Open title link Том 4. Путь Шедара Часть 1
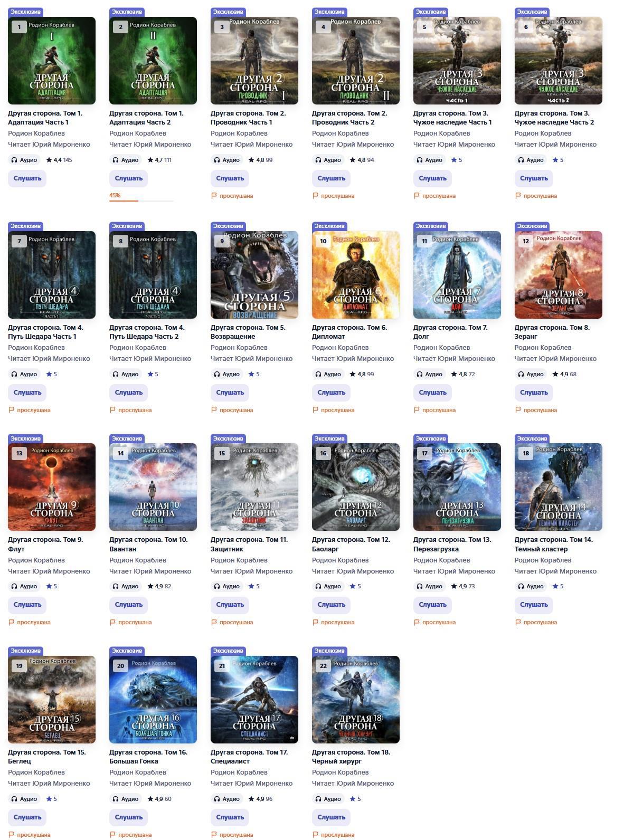Screen dimensions: 624x840 coord(45,332)
